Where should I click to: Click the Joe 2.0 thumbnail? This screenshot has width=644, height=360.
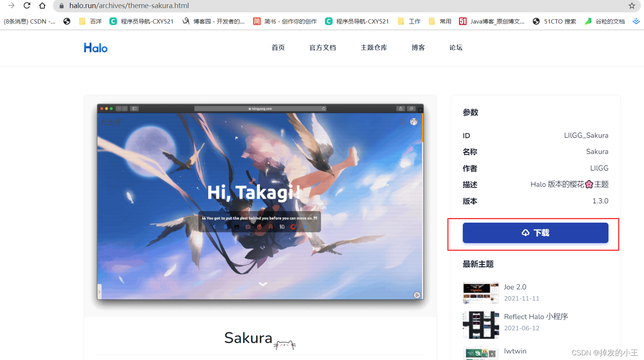(481, 293)
